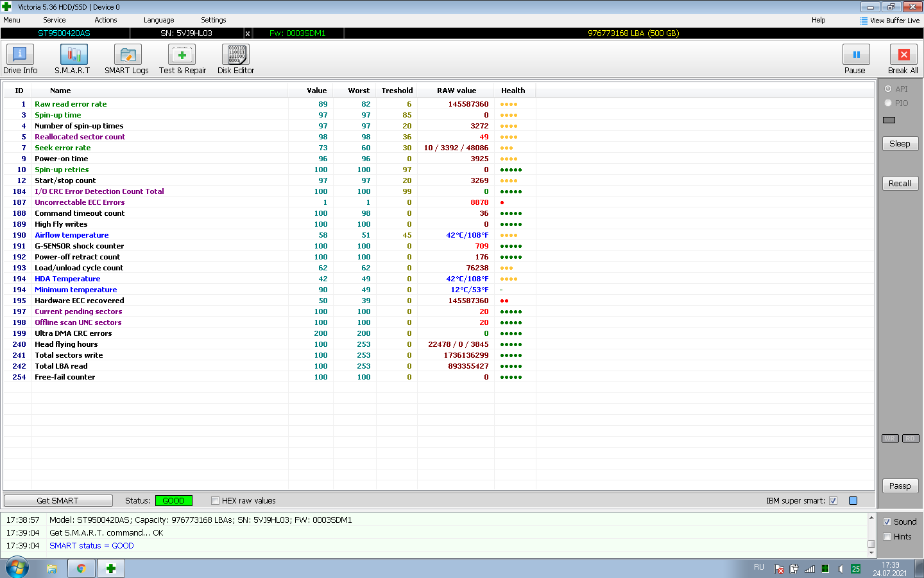Click the ST9500420AS model field
The width and height of the screenshot is (924, 578).
(x=64, y=33)
